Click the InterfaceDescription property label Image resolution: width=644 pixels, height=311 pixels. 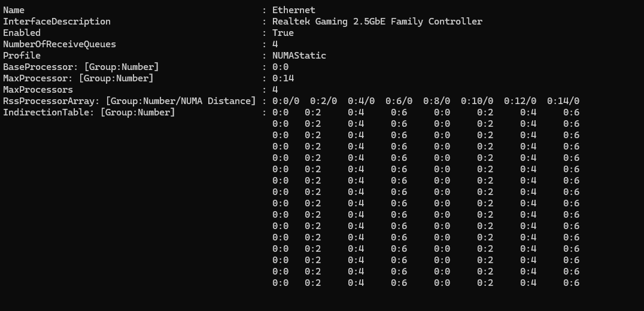coord(57,22)
